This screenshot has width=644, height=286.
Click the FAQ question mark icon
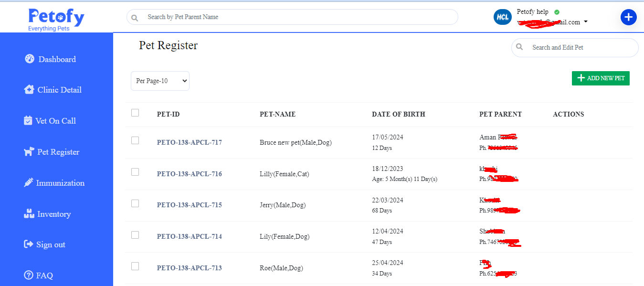[29, 275]
